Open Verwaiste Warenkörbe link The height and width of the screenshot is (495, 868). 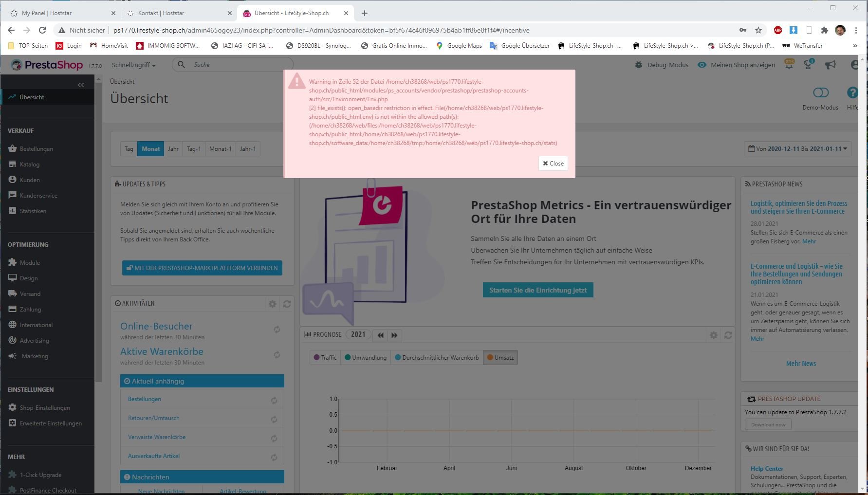click(157, 437)
